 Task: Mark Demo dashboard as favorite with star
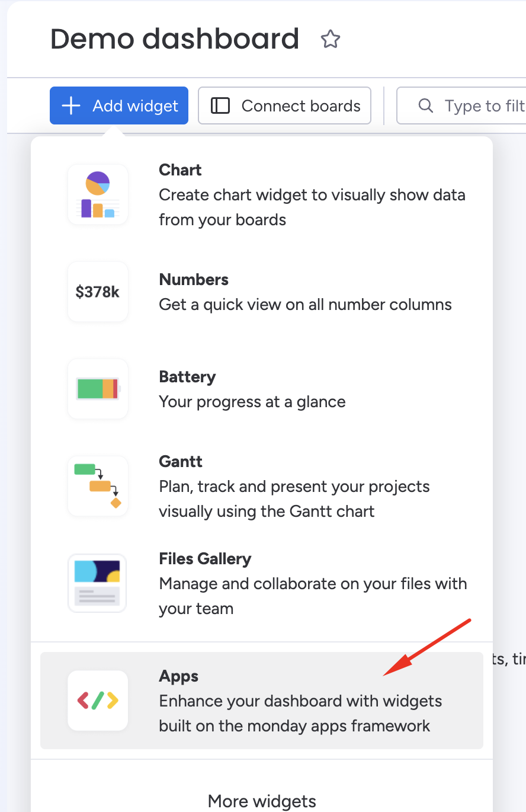(x=331, y=40)
